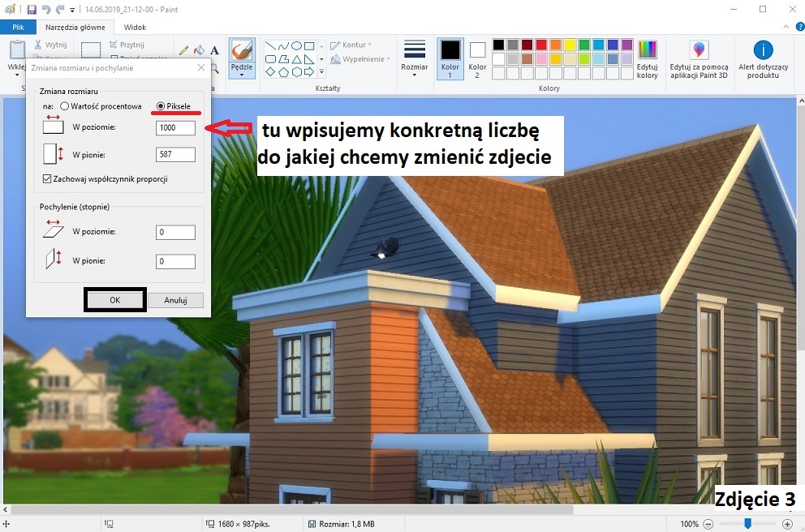
Task: Open the Wypełnienie fill dropdown
Action: pos(360,59)
